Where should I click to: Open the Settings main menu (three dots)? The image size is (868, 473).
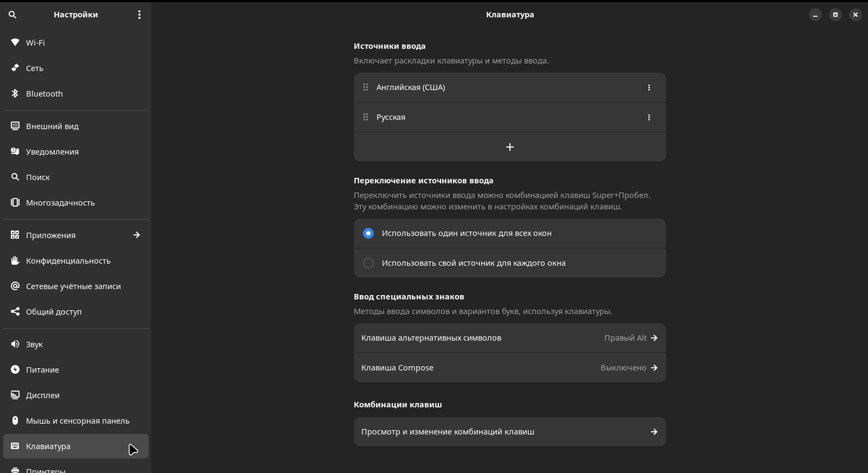pyautogui.click(x=140, y=14)
